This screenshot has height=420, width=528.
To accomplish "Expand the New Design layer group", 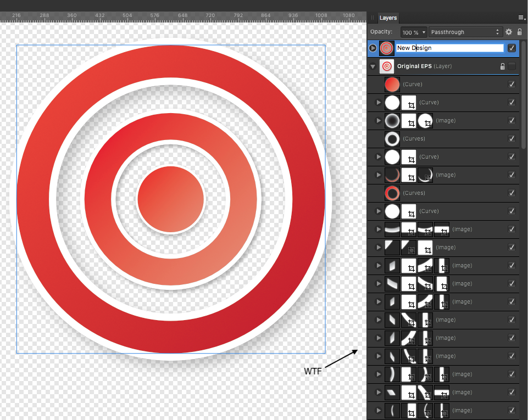I will (x=373, y=48).
